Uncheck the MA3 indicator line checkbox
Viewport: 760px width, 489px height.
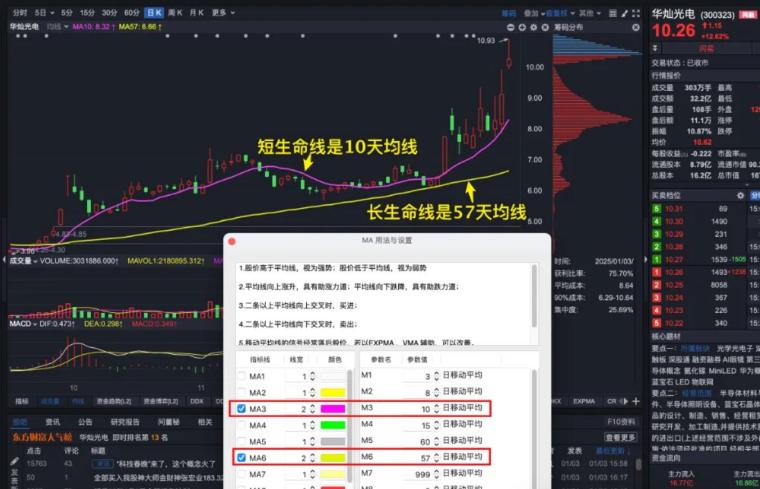tap(241, 409)
